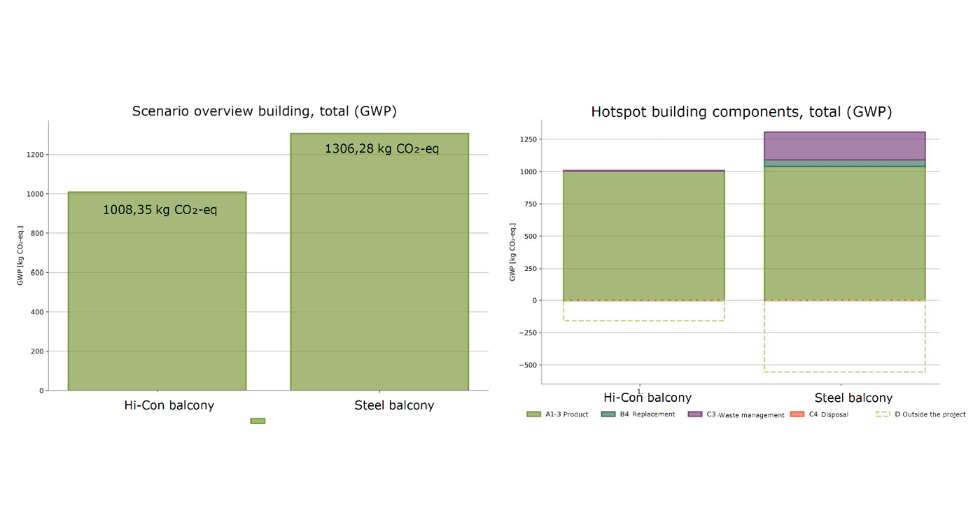Click the small green legend box under left chart
This screenshot has height=525, width=980.
(x=258, y=421)
